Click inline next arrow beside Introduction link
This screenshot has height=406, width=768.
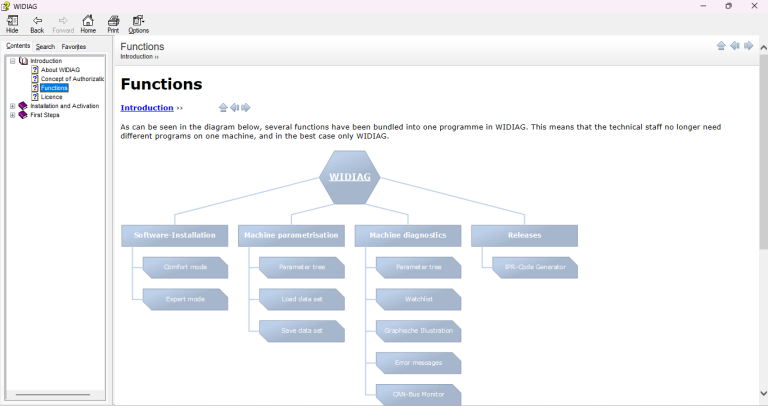246,108
